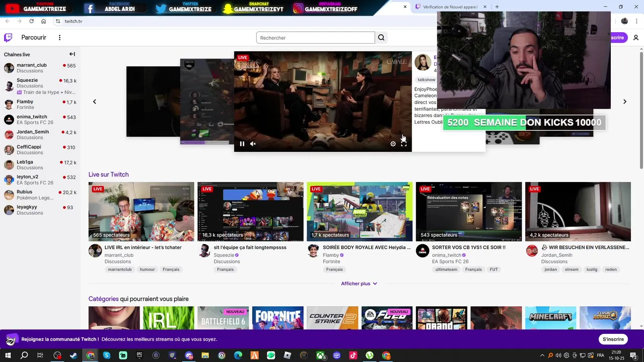
Task: Open SORTER VOS CB stream thumbnail
Action: (469, 212)
